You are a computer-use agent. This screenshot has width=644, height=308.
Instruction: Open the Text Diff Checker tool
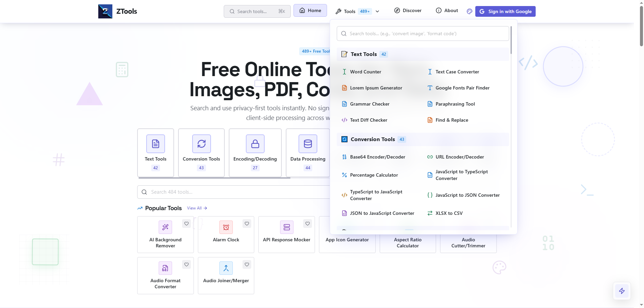pos(368,120)
